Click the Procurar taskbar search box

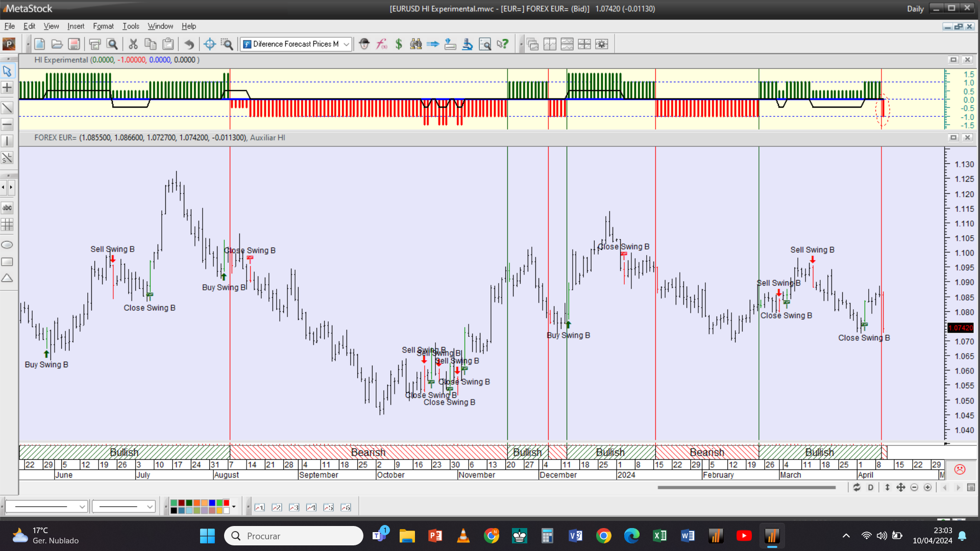(293, 536)
